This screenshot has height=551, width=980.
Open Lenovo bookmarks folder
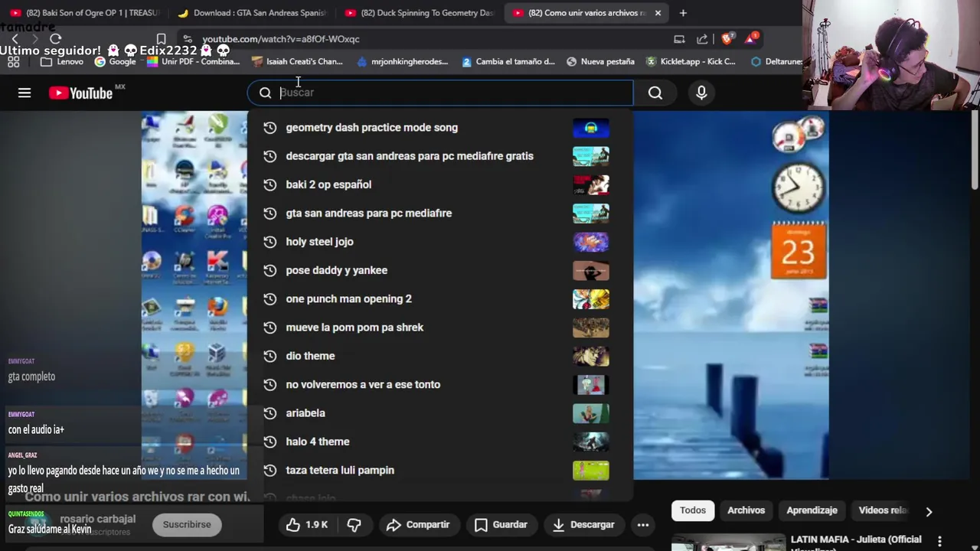point(61,62)
